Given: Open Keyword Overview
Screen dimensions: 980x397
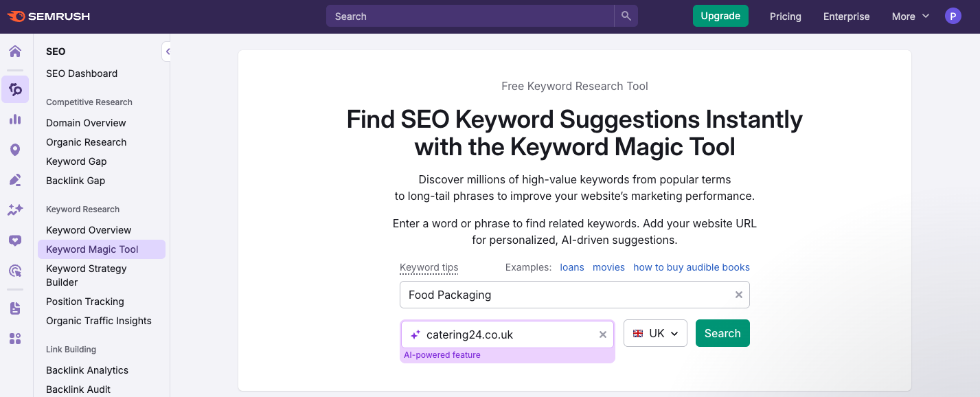Looking at the screenshot, I should coord(89,230).
